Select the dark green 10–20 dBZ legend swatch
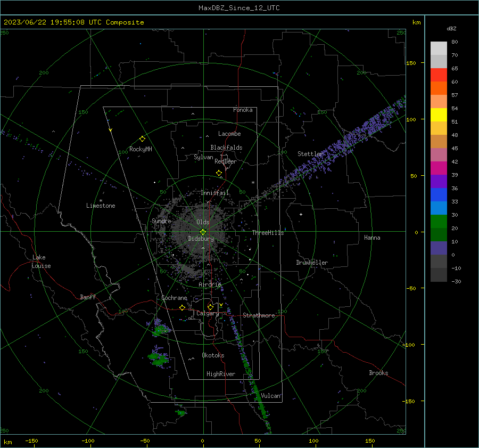This screenshot has height=448, width=479. pos(439,234)
